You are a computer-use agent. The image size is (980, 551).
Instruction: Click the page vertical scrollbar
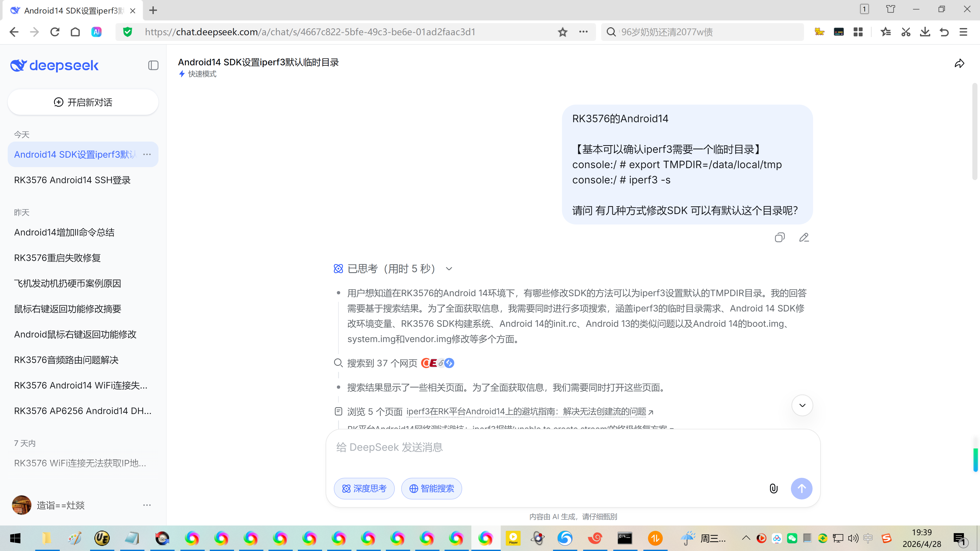pos(975,131)
